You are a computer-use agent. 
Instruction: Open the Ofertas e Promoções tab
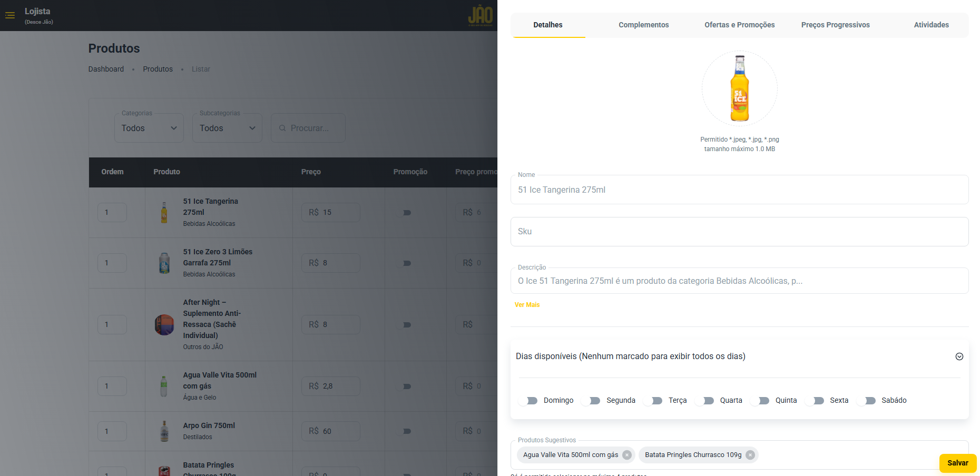pos(740,25)
